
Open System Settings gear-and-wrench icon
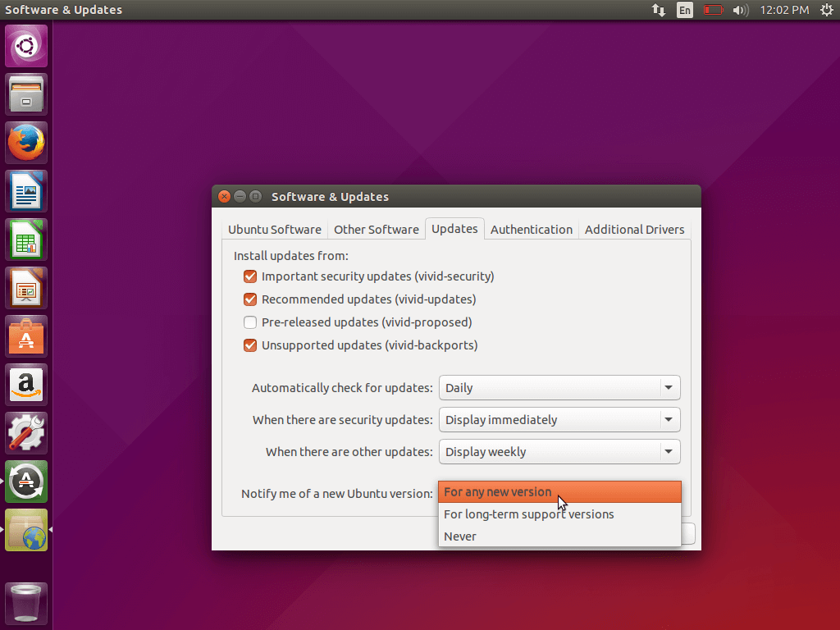tap(26, 433)
